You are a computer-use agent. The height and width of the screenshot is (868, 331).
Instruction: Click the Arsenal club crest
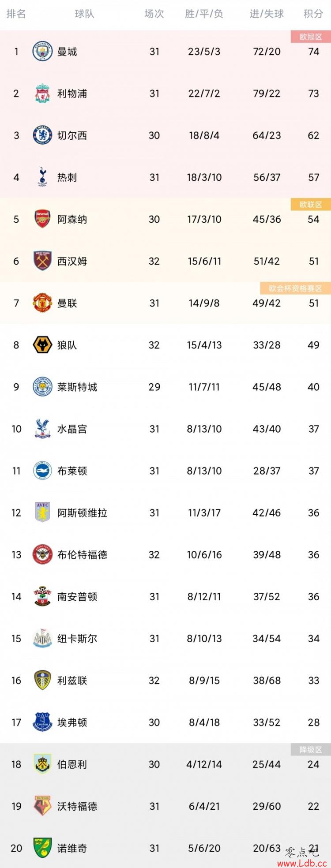(43, 219)
